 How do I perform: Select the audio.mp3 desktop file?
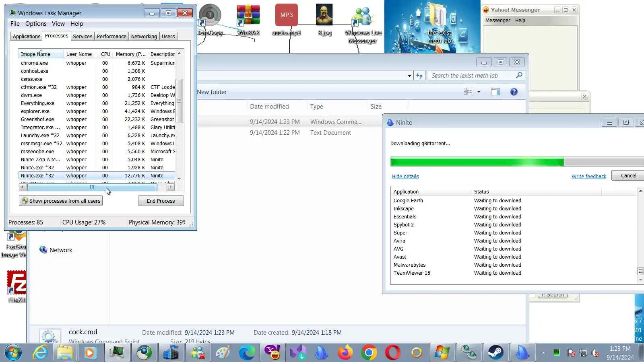pos(286,20)
